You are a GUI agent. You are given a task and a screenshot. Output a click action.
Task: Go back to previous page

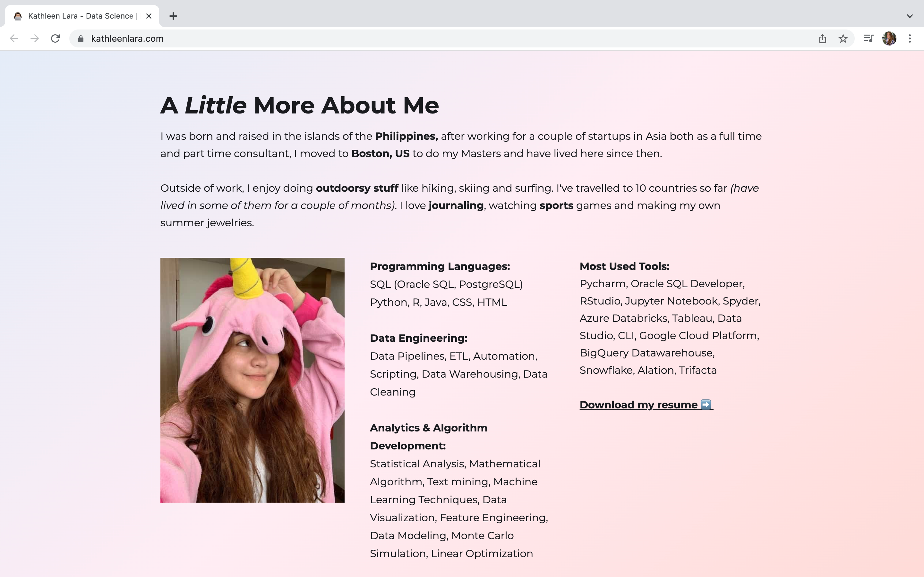14,38
